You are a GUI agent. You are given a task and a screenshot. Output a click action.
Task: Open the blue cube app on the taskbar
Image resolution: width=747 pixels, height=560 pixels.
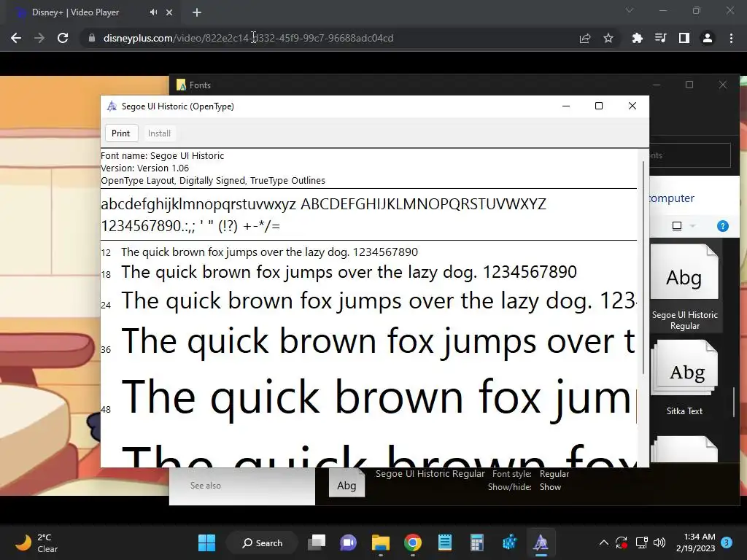pyautogui.click(x=508, y=542)
